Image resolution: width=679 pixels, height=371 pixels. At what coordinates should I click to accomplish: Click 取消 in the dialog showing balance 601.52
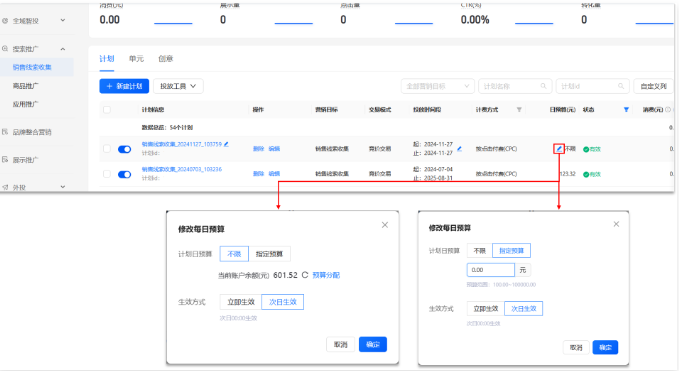point(340,345)
